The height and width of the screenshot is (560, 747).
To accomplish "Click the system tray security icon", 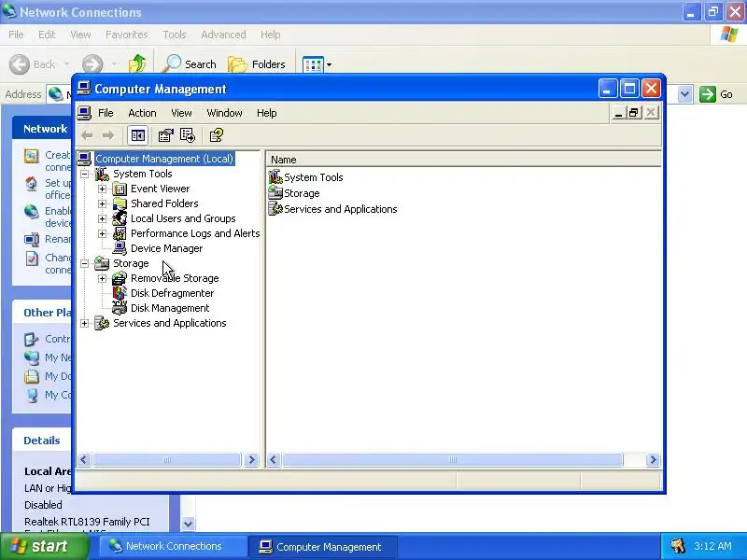I will 678,546.
